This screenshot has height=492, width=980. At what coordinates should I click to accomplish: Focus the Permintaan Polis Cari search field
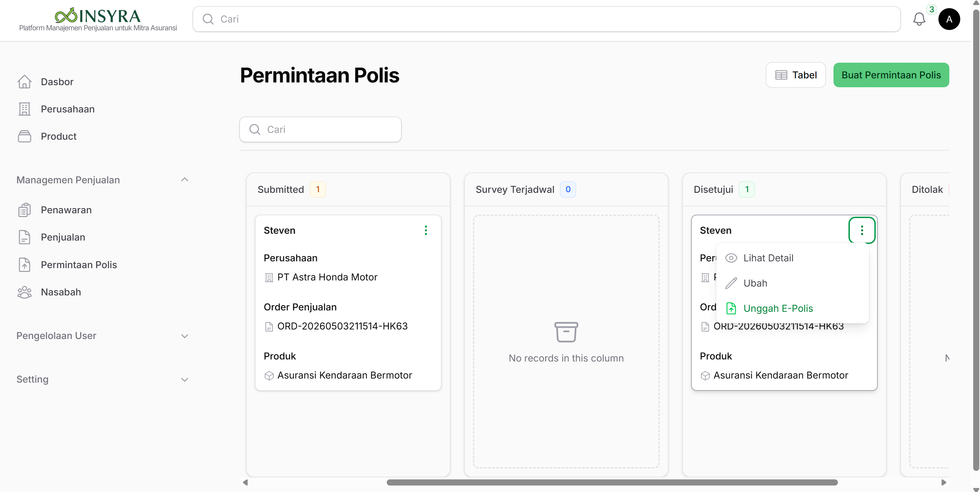click(320, 129)
